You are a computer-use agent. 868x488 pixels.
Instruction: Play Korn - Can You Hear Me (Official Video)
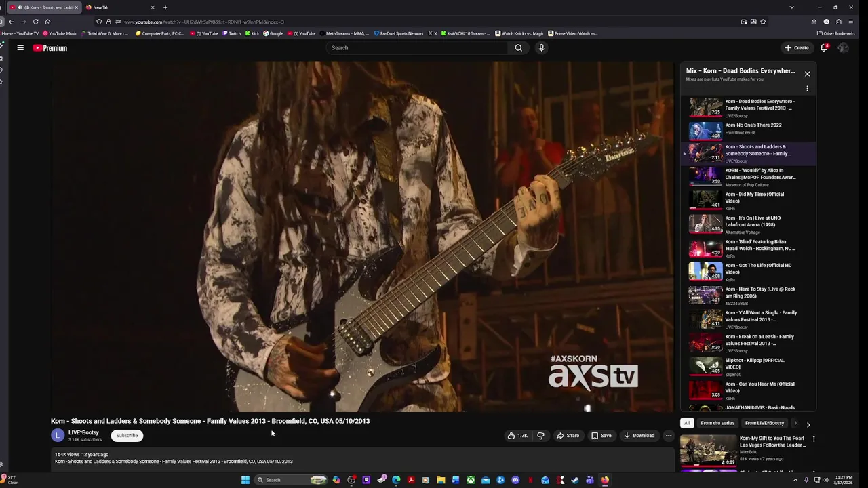pyautogui.click(x=749, y=390)
